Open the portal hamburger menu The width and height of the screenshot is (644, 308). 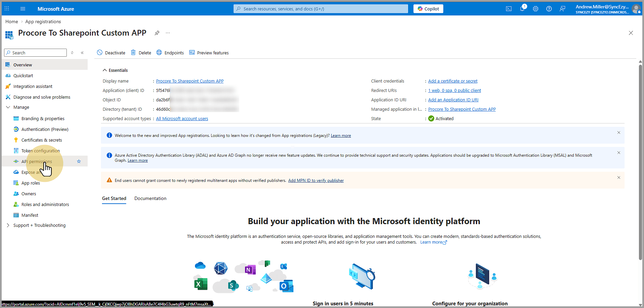click(x=23, y=9)
